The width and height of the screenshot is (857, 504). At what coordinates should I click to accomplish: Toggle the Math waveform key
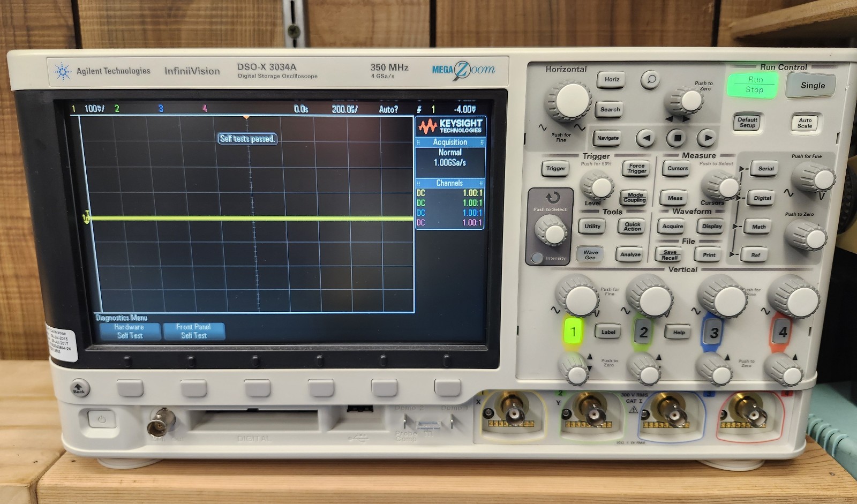[x=758, y=227]
